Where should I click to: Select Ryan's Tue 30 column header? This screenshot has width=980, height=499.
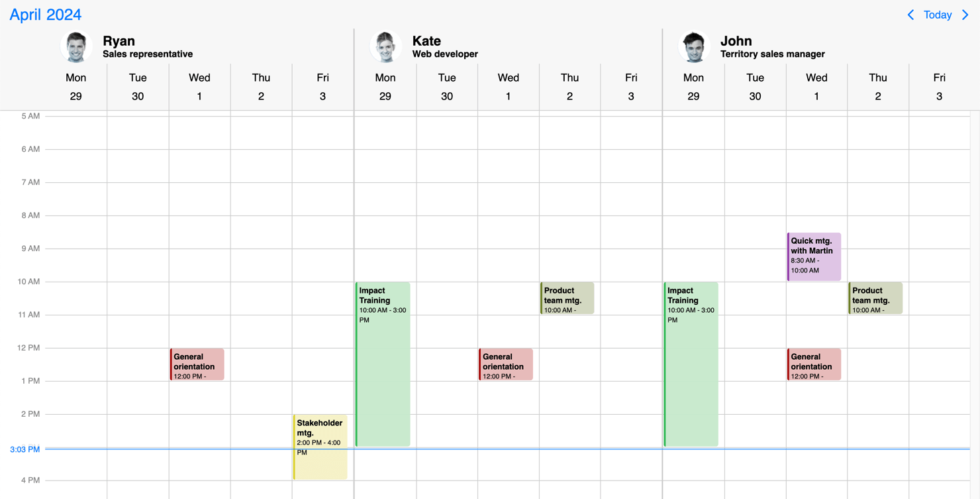[x=138, y=87]
